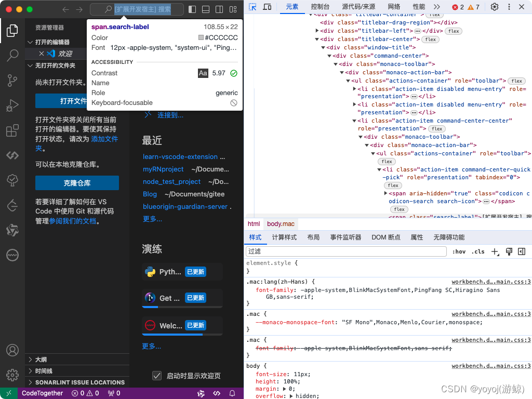Open the 计算样式 subtab
Image resolution: width=532 pixels, height=399 pixels.
click(x=284, y=237)
